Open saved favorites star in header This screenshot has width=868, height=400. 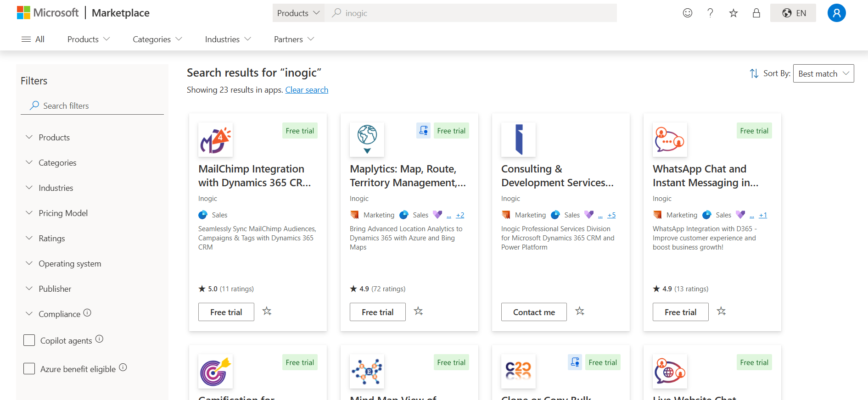tap(734, 13)
